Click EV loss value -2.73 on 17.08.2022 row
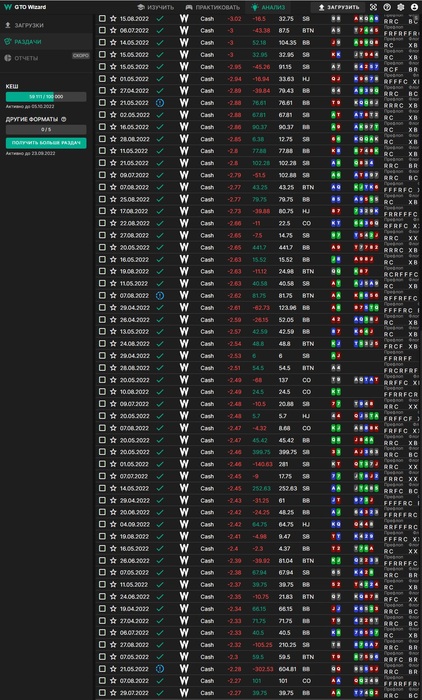Screen dimensions: 422x700 coord(234,211)
